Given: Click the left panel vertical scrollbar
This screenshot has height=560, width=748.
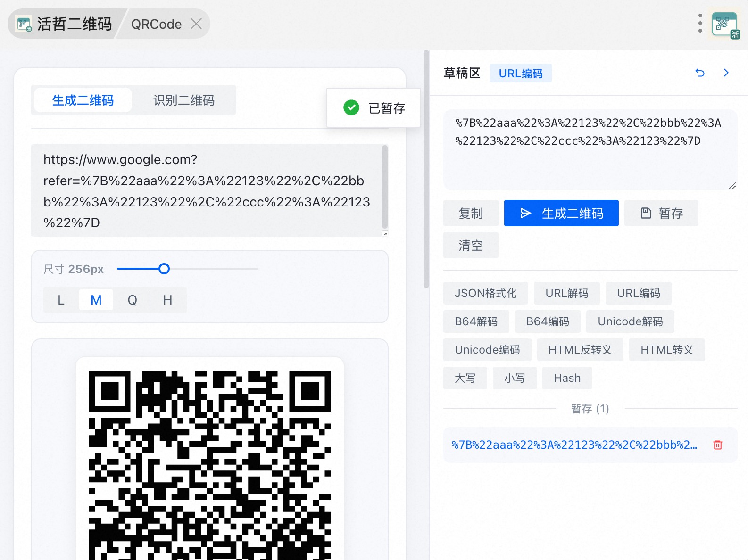Looking at the screenshot, I should (x=426, y=170).
